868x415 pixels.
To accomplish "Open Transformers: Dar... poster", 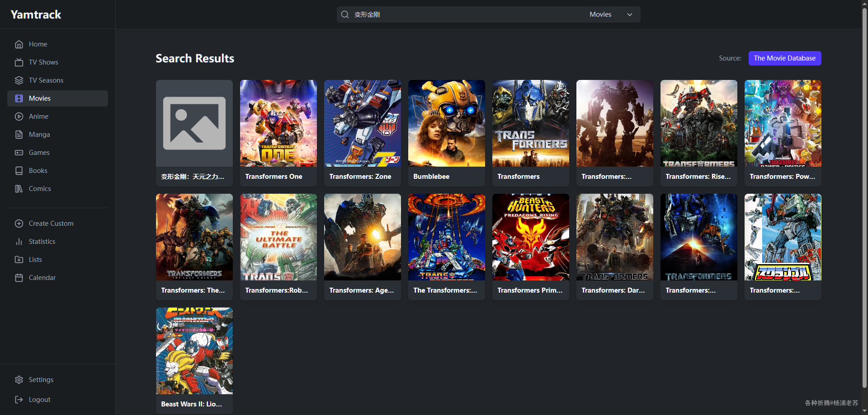I will point(615,237).
